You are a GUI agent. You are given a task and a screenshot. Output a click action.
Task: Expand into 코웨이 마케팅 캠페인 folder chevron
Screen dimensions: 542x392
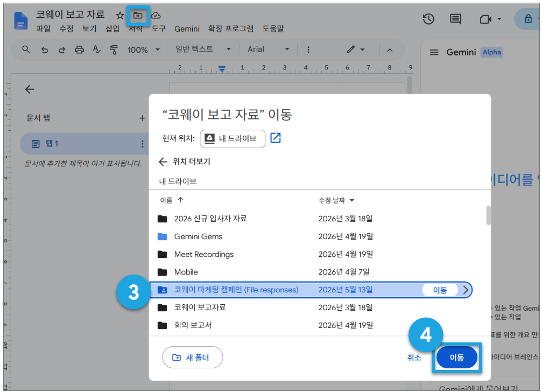(x=466, y=290)
